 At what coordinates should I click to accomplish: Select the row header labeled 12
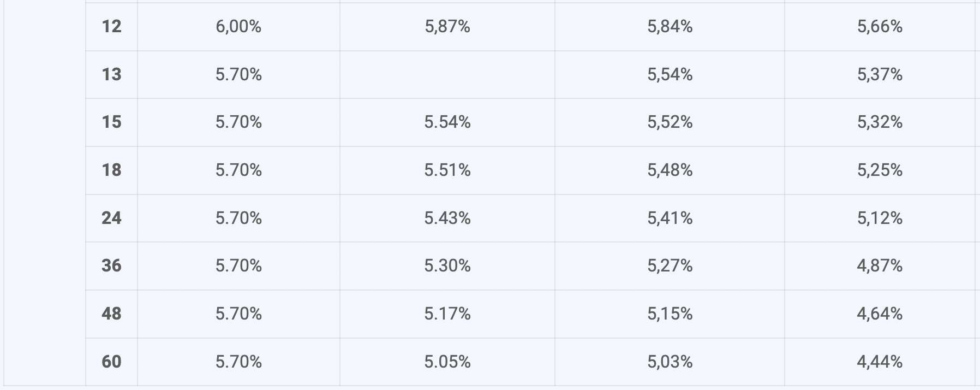pyautogui.click(x=111, y=27)
